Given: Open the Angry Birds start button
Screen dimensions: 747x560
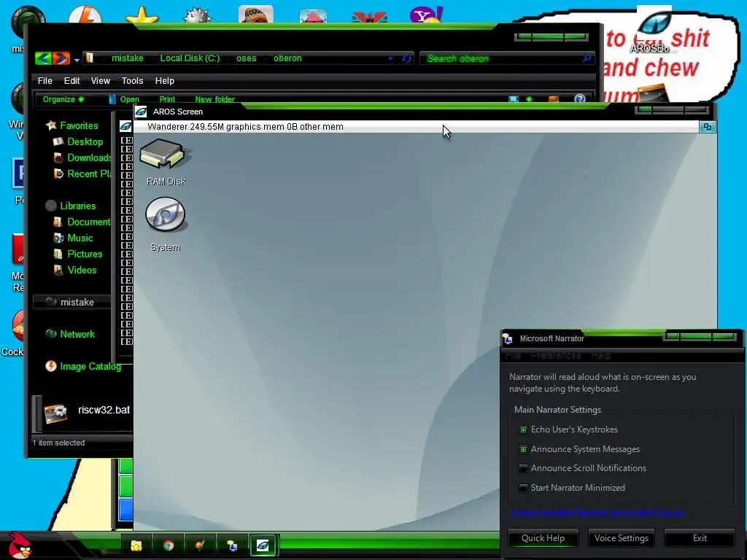Looking at the screenshot, I should pyautogui.click(x=20, y=545).
